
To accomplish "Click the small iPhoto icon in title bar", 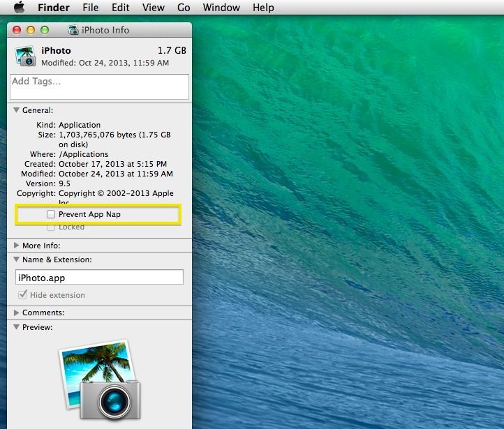I will (x=73, y=30).
